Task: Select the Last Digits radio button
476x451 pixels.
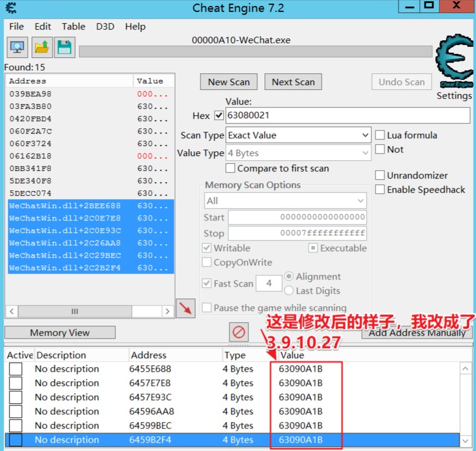Action: coord(289,291)
